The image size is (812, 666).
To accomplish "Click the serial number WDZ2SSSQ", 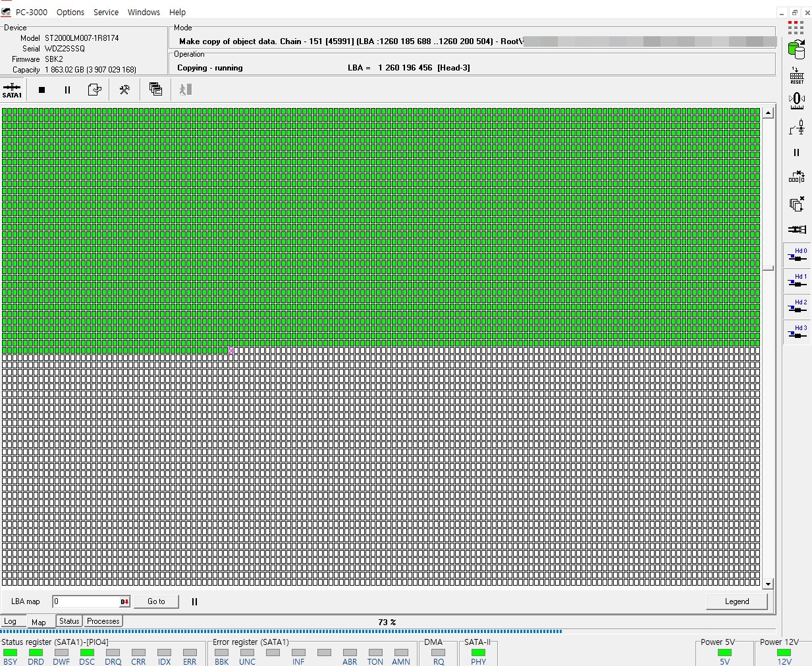I will click(65, 49).
